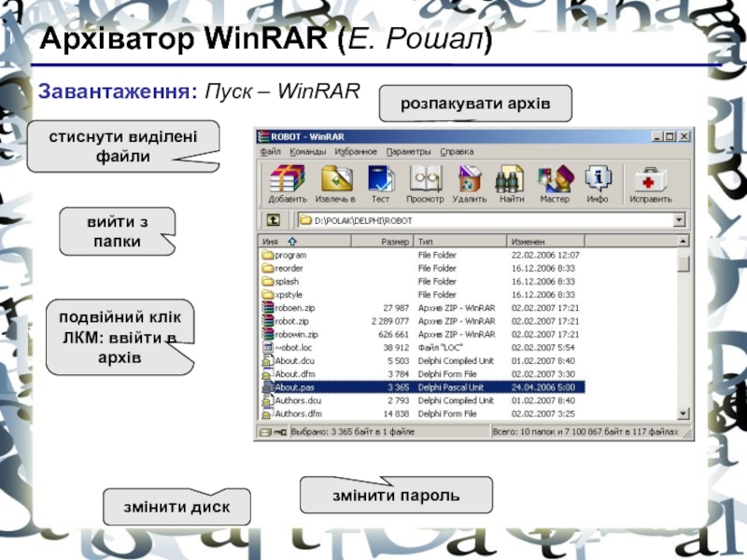Image resolution: width=747 pixels, height=560 pixels.
Task: Select the robot.zip archive
Action: coord(290,320)
